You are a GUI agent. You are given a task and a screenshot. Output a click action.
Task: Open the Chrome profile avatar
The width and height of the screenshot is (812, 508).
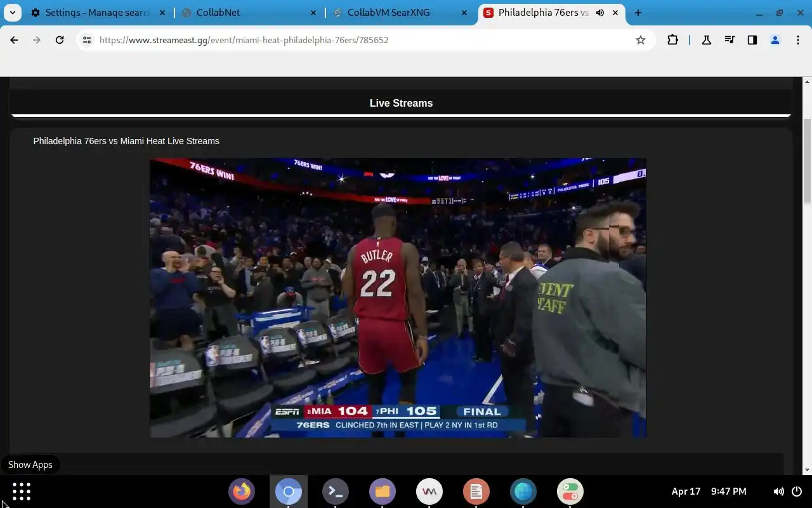(x=775, y=40)
